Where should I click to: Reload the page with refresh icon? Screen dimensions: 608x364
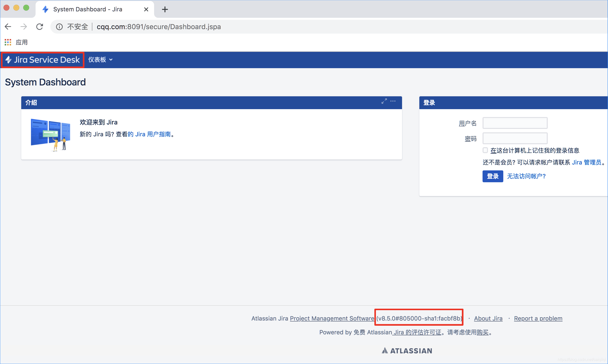tap(40, 27)
